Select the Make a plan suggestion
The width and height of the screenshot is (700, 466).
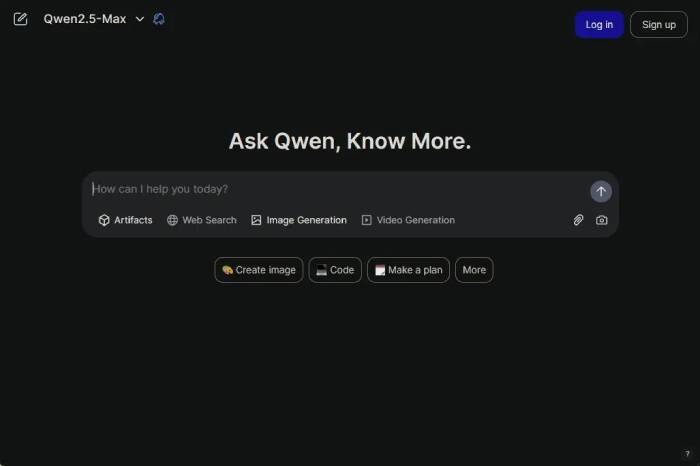click(x=408, y=270)
